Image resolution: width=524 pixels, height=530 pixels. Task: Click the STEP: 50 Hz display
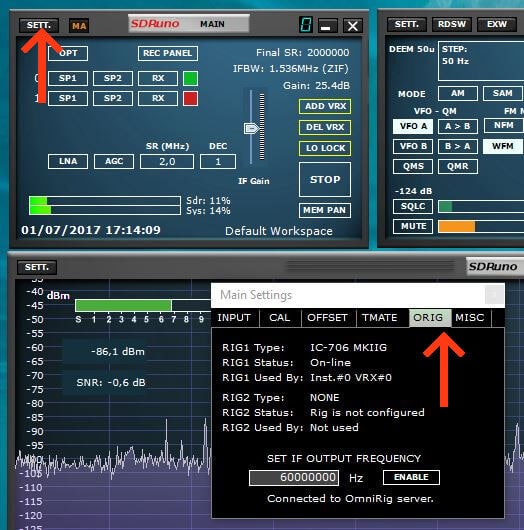click(x=481, y=61)
